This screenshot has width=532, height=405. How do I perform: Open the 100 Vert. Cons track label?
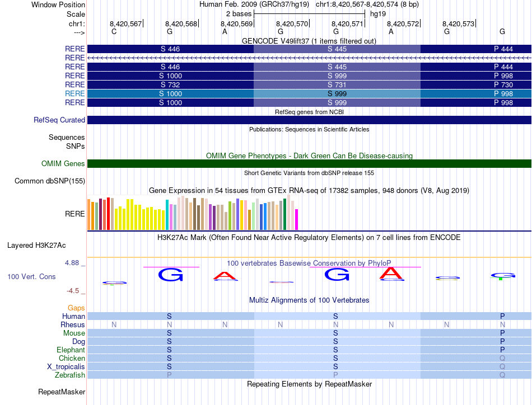31,276
